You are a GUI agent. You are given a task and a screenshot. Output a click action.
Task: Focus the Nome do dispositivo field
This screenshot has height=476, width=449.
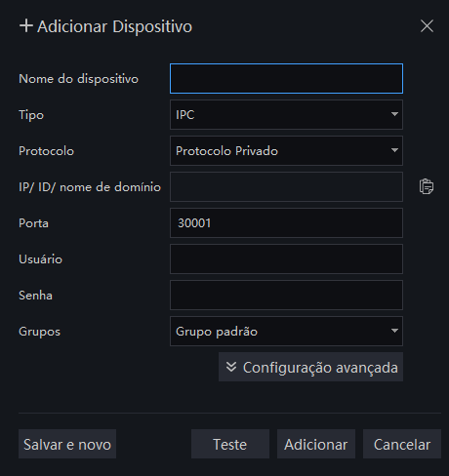(x=286, y=79)
